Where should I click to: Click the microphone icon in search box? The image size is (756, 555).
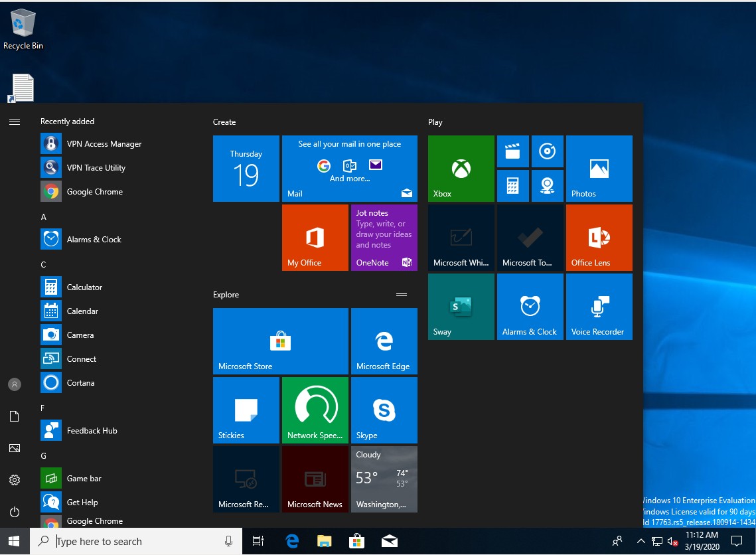click(228, 541)
